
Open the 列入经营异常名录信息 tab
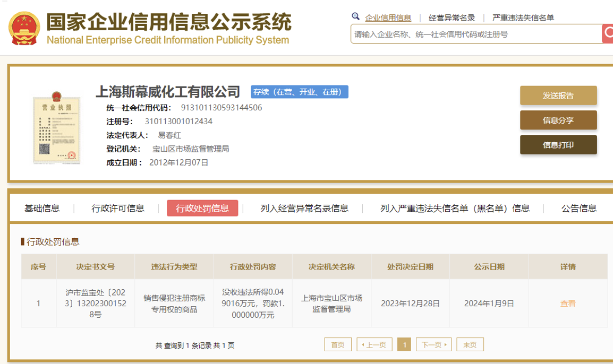tap(304, 209)
